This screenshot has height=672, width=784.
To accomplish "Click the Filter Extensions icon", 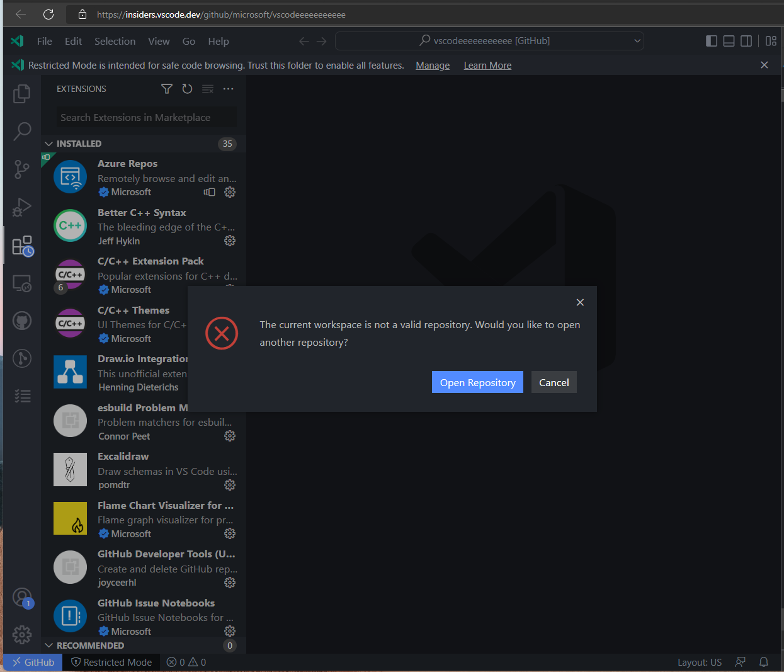I will pos(166,89).
